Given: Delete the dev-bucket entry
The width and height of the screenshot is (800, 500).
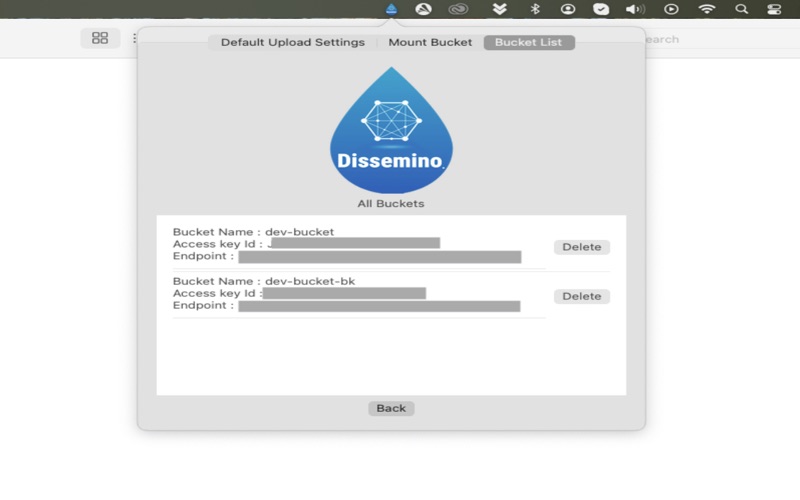Looking at the screenshot, I should click(582, 247).
